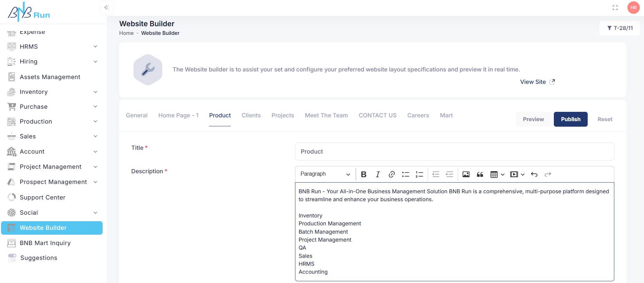Publish the website changes
The width and height of the screenshot is (644, 283).
[570, 119]
